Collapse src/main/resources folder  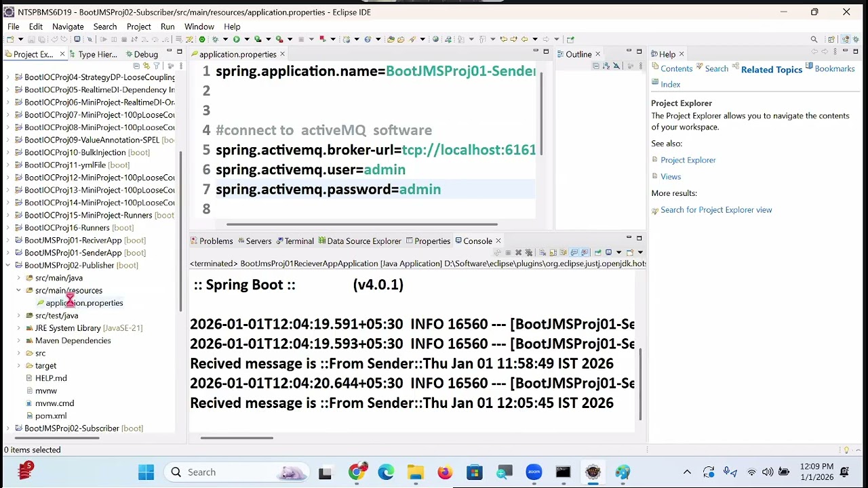(19, 290)
